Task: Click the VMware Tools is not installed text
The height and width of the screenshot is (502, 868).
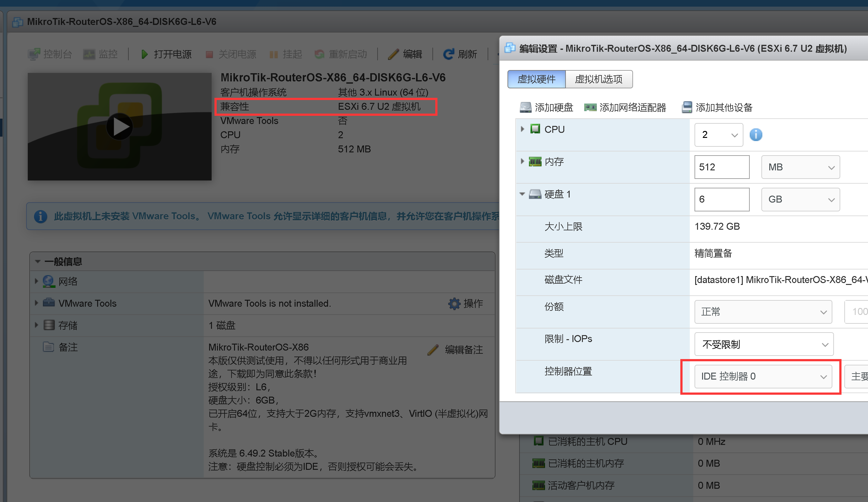Action: (269, 304)
